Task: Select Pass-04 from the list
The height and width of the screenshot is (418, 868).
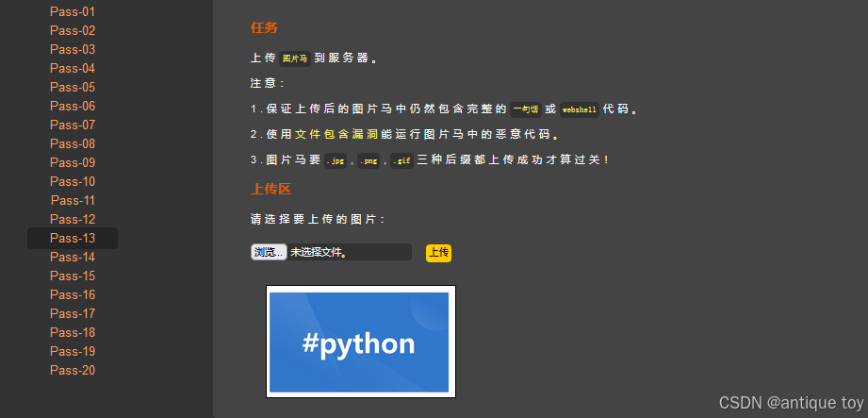Action: (x=73, y=68)
